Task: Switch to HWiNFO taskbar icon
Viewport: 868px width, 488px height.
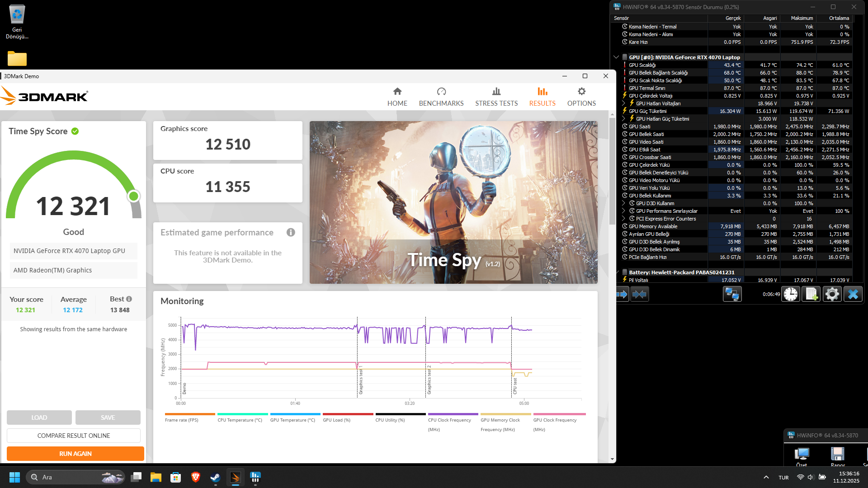Action: [x=255, y=477]
